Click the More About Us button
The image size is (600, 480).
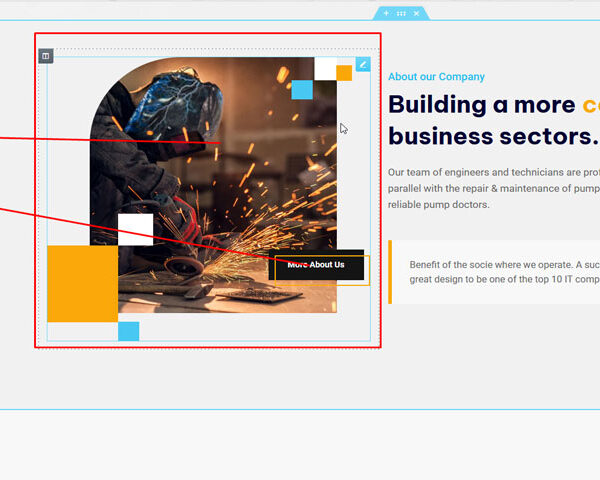[316, 265]
